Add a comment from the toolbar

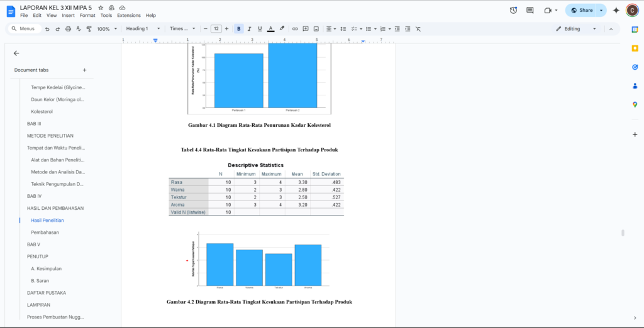306,29
